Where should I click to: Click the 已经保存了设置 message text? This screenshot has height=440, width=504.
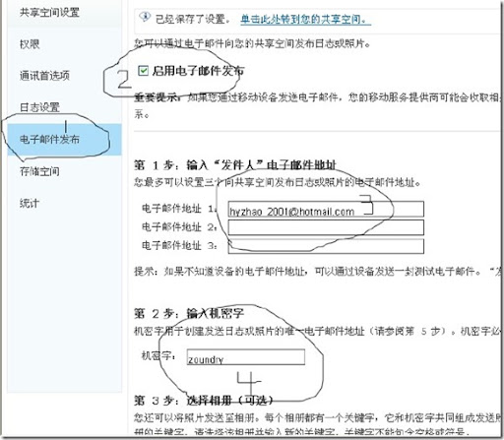193,19
